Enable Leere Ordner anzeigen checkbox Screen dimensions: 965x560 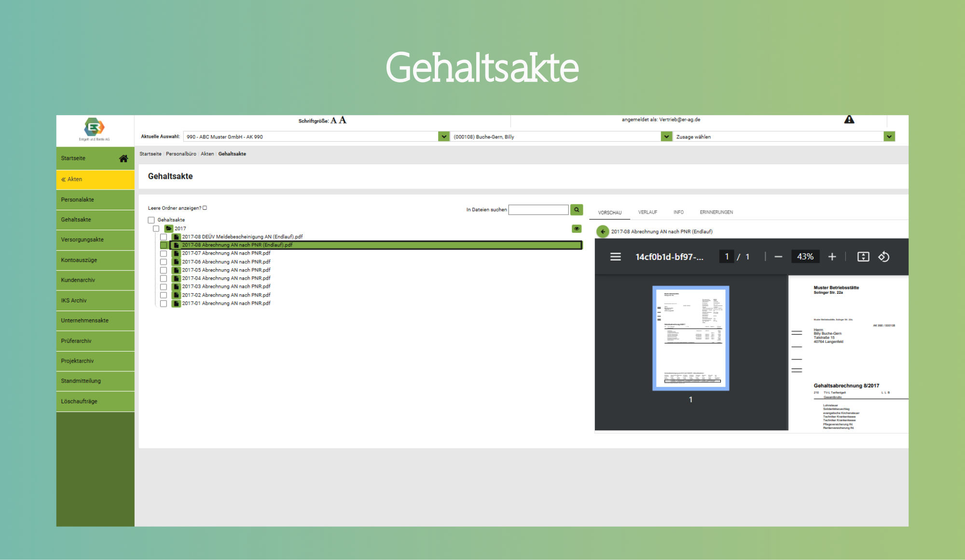(x=205, y=208)
